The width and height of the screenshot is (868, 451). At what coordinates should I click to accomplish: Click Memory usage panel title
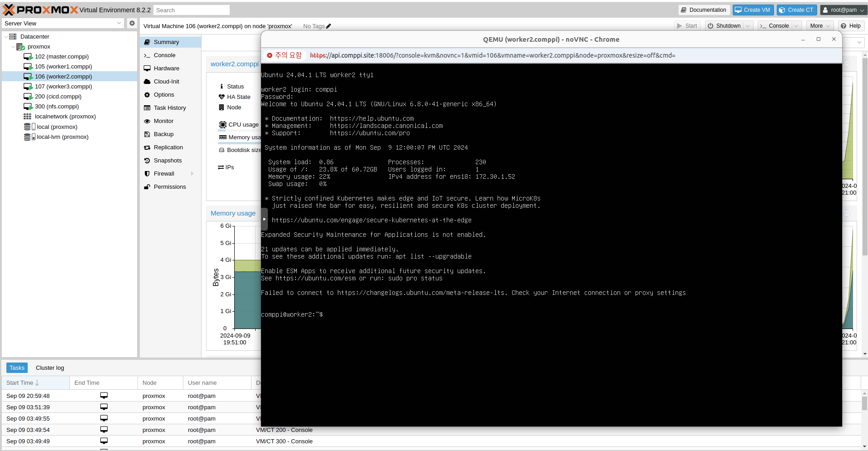(x=233, y=213)
